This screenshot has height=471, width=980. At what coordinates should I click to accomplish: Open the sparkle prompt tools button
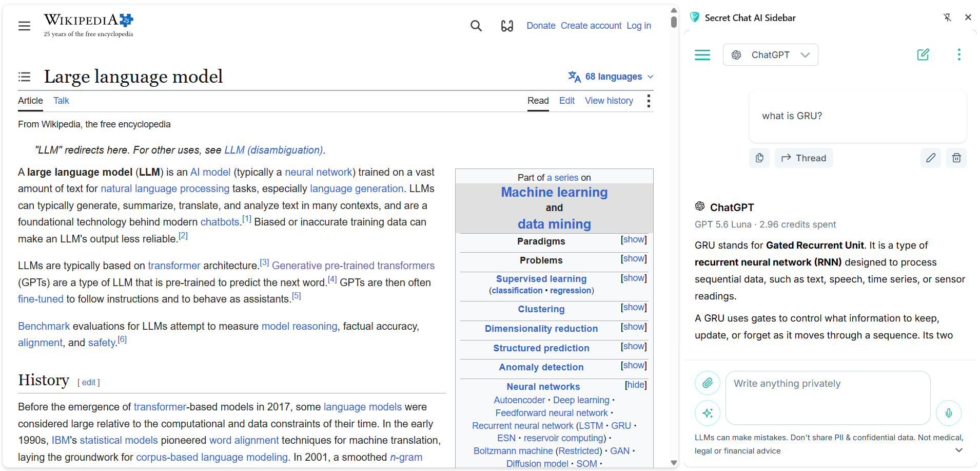[708, 413]
